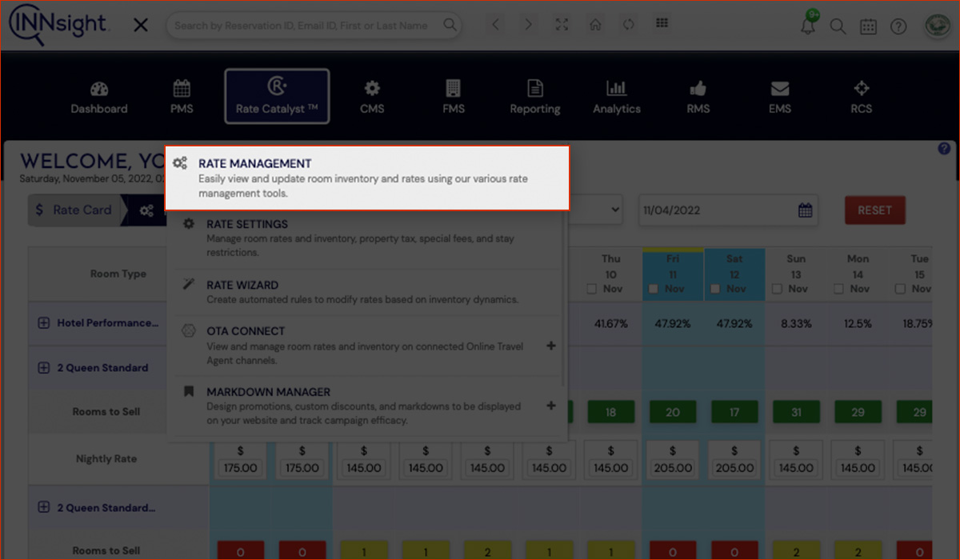The height and width of the screenshot is (560, 960).
Task: Choose Rate Settings from the menu
Action: point(366,238)
